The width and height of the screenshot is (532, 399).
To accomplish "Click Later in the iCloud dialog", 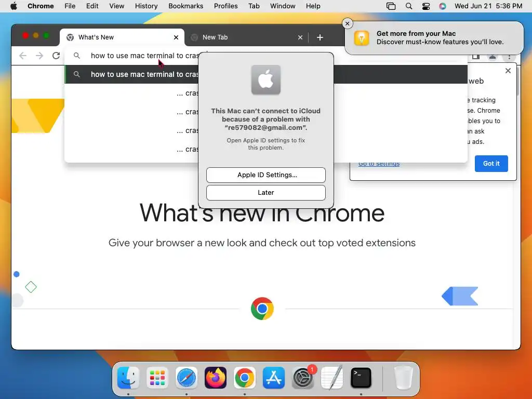I will pyautogui.click(x=265, y=192).
